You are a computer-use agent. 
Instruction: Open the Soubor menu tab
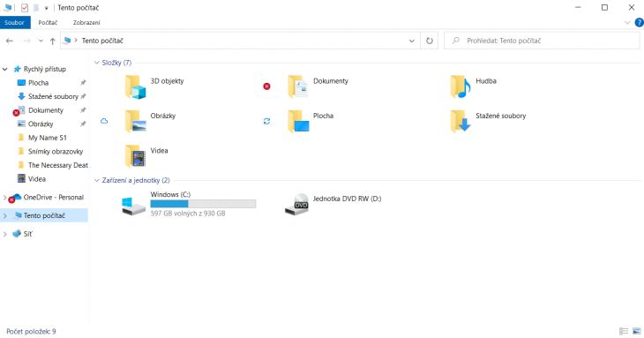coord(15,23)
